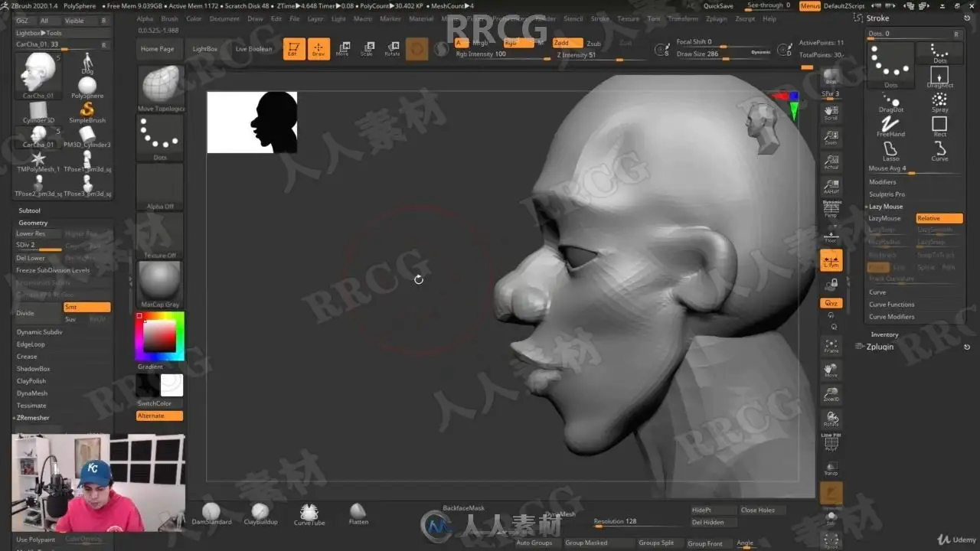Click the QuickSave button

click(x=718, y=6)
